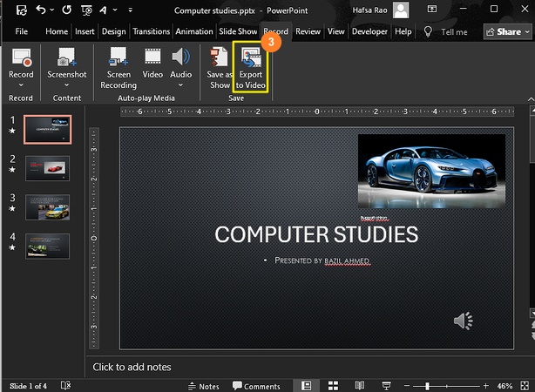Screen dimensions: 535x392
Task: Click the Audio speaker icon in ribbon
Action: click(x=181, y=57)
